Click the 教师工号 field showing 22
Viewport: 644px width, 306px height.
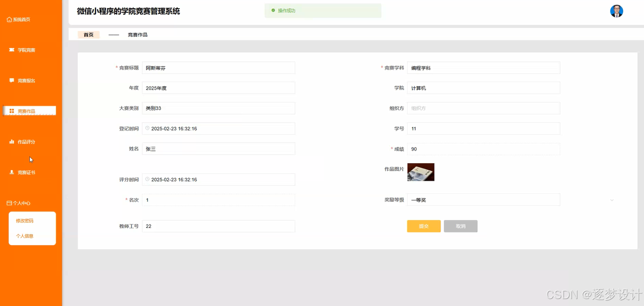(x=218, y=226)
